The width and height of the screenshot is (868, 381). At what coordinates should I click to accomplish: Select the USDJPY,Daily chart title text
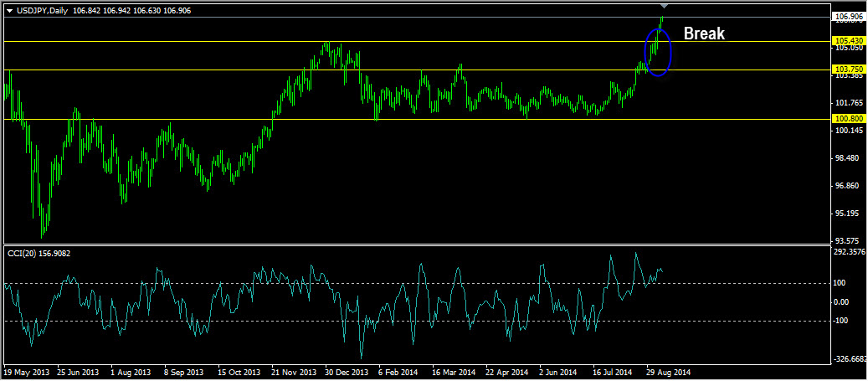[x=42, y=11]
